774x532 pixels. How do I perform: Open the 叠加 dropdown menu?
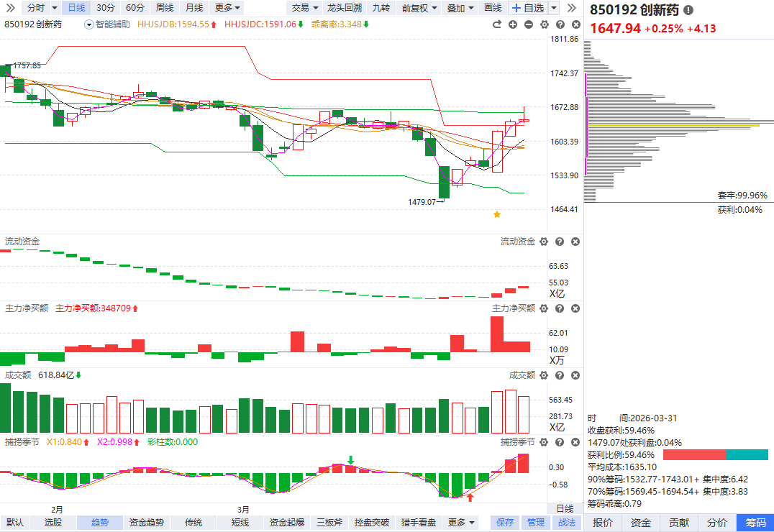460,8
